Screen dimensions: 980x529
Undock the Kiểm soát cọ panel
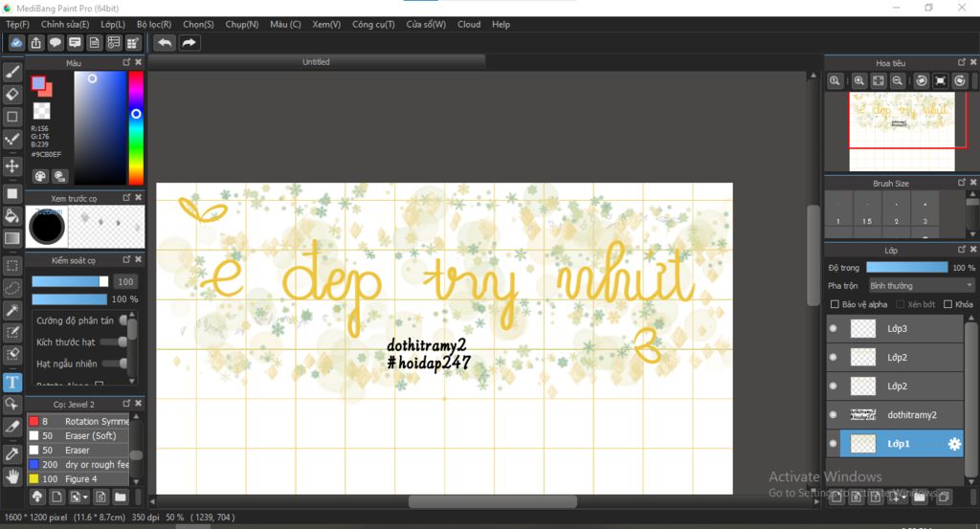(x=127, y=260)
